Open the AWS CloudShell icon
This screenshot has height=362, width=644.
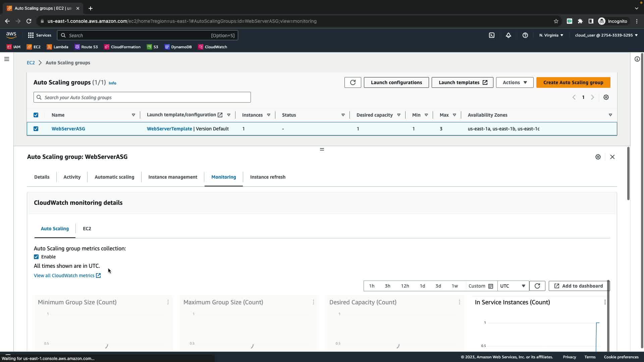click(x=492, y=35)
